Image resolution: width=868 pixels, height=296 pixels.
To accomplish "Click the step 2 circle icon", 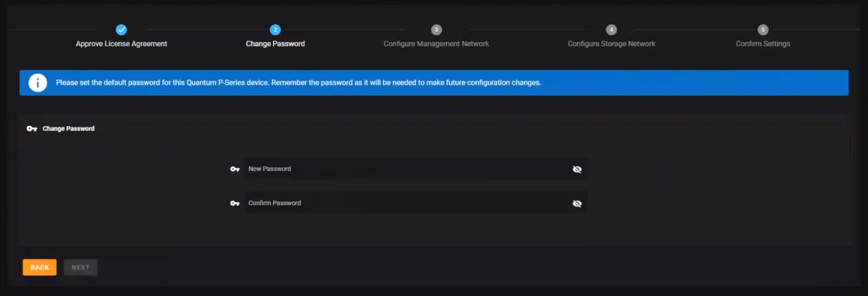I will [275, 30].
